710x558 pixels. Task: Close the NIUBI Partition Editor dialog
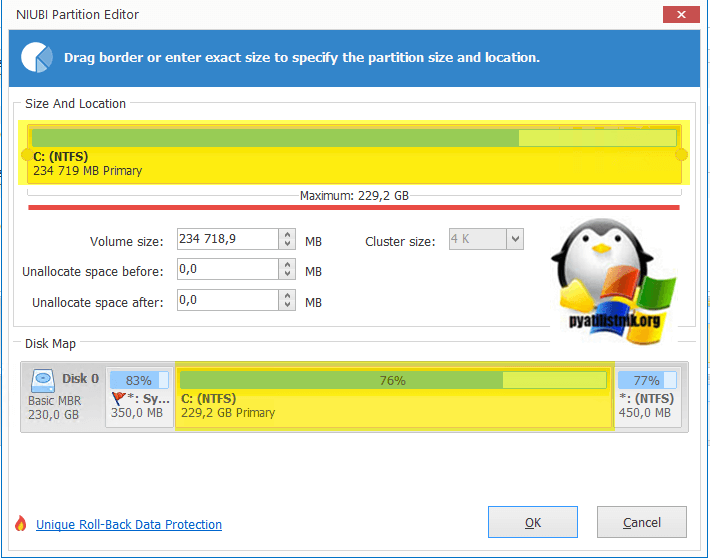coord(681,14)
